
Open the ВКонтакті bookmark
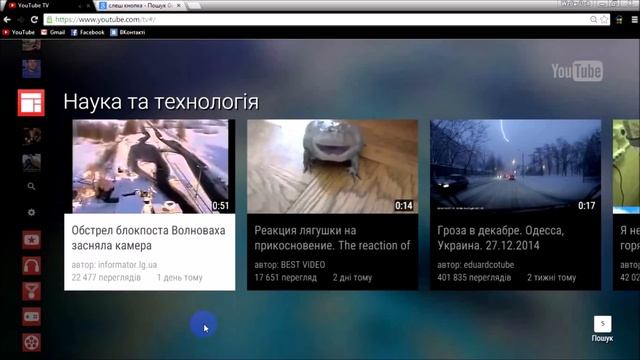tap(128, 32)
